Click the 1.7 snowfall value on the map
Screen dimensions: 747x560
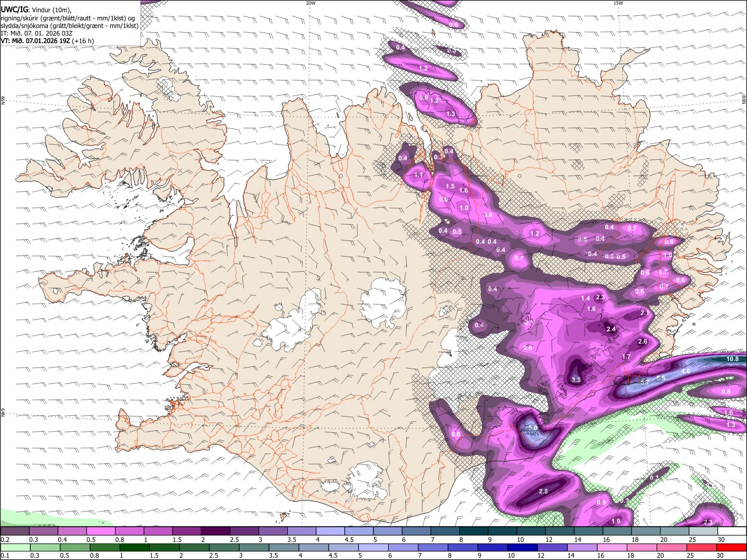click(x=627, y=356)
